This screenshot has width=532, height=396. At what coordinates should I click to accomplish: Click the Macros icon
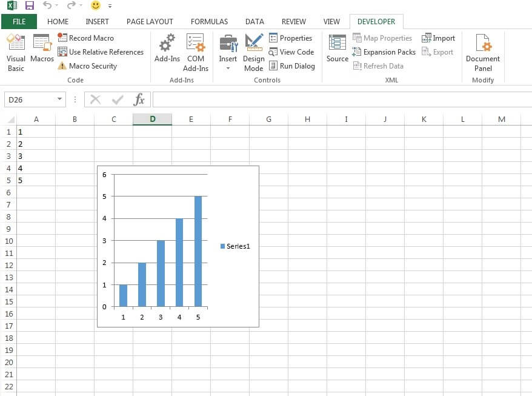[42, 49]
